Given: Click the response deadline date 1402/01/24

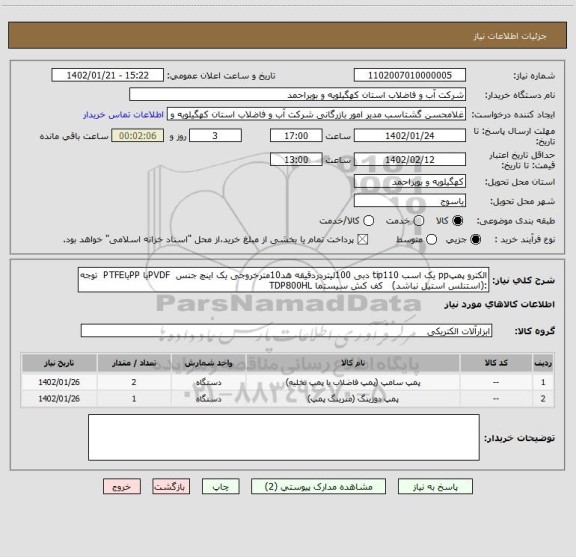Looking at the screenshot, I should point(410,136).
